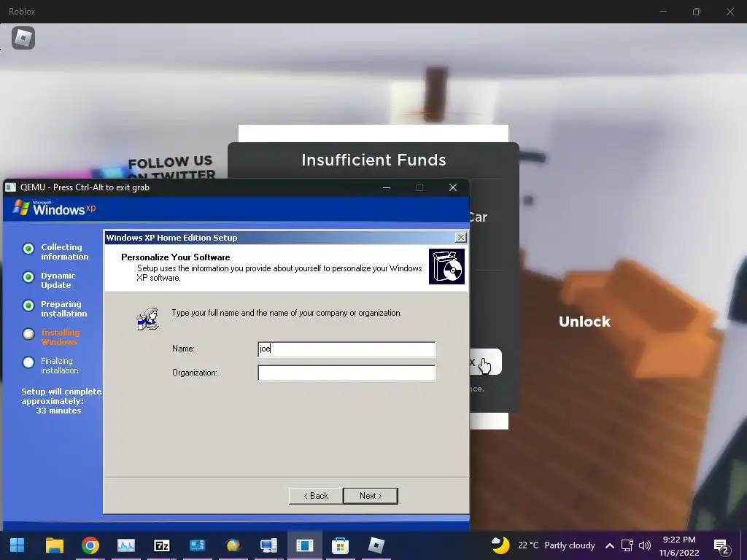Image resolution: width=747 pixels, height=560 pixels.
Task: Minimize the Roblox window
Action: coord(662,12)
